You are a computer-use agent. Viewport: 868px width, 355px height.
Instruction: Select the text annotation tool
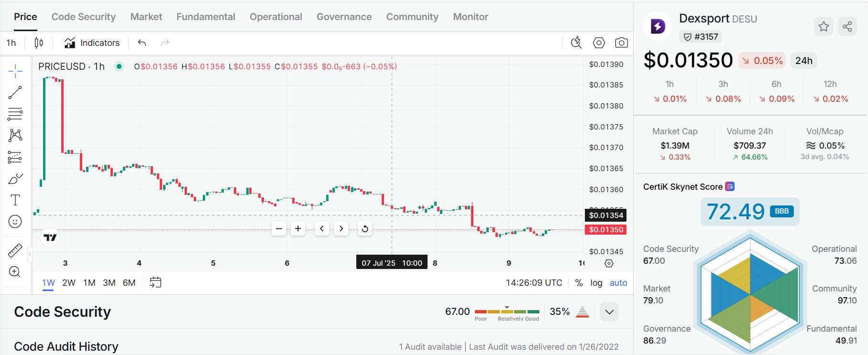[15, 200]
